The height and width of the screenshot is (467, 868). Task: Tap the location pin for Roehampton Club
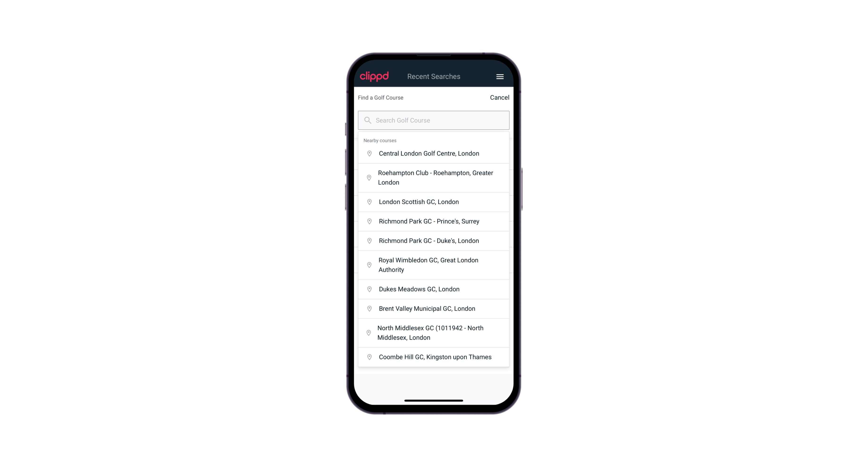(x=368, y=178)
